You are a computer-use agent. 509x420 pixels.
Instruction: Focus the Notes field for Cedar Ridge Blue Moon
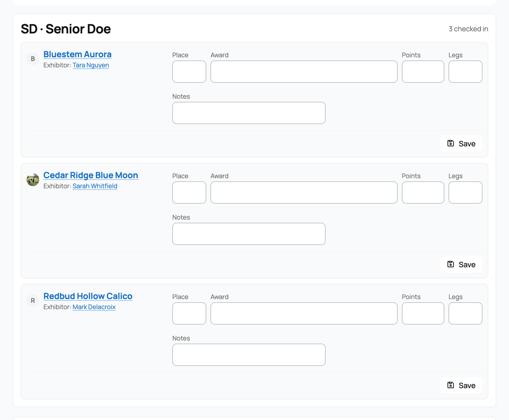(x=249, y=234)
